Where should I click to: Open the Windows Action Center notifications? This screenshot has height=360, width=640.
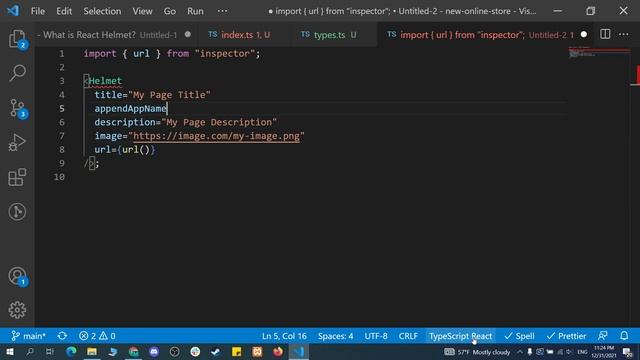628,352
